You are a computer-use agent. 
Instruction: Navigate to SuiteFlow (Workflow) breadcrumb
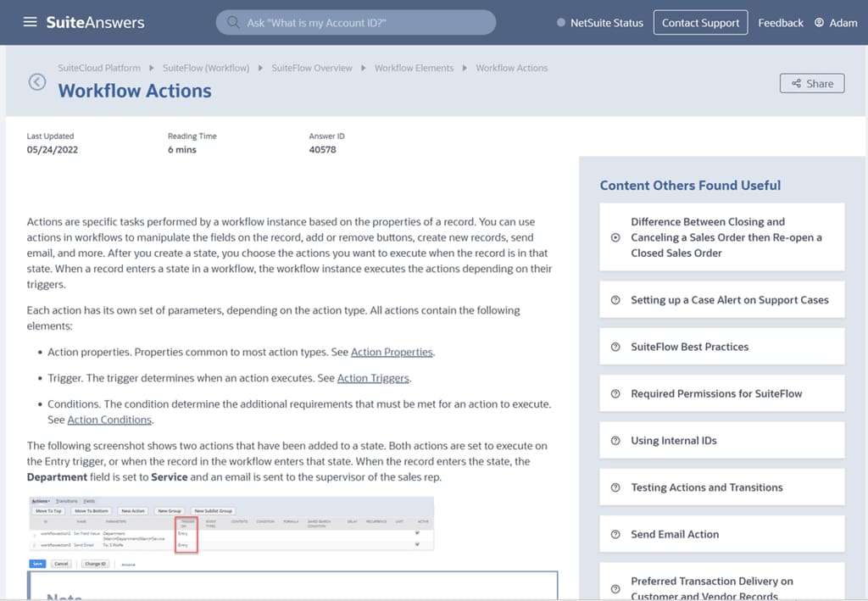(x=206, y=68)
